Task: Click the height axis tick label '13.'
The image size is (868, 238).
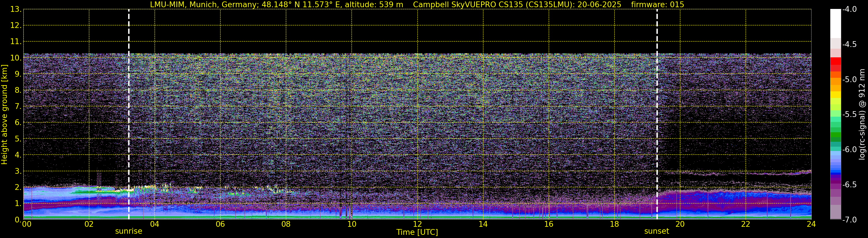Action: [16, 10]
